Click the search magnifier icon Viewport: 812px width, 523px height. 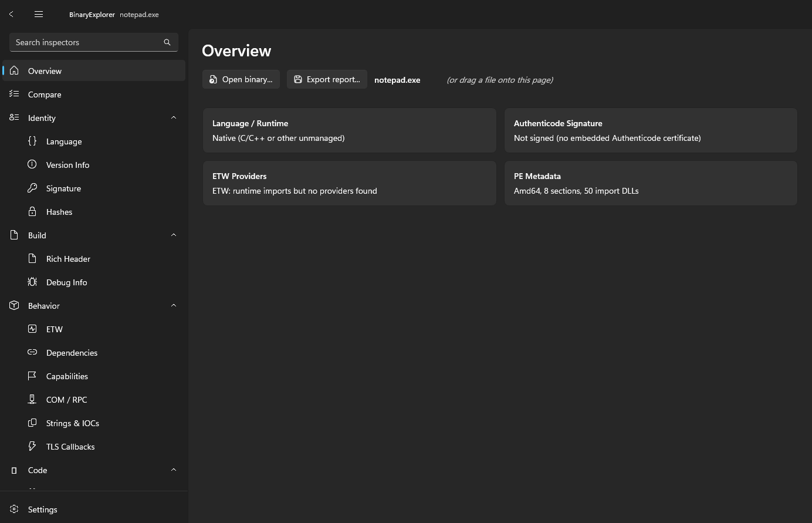click(x=167, y=42)
